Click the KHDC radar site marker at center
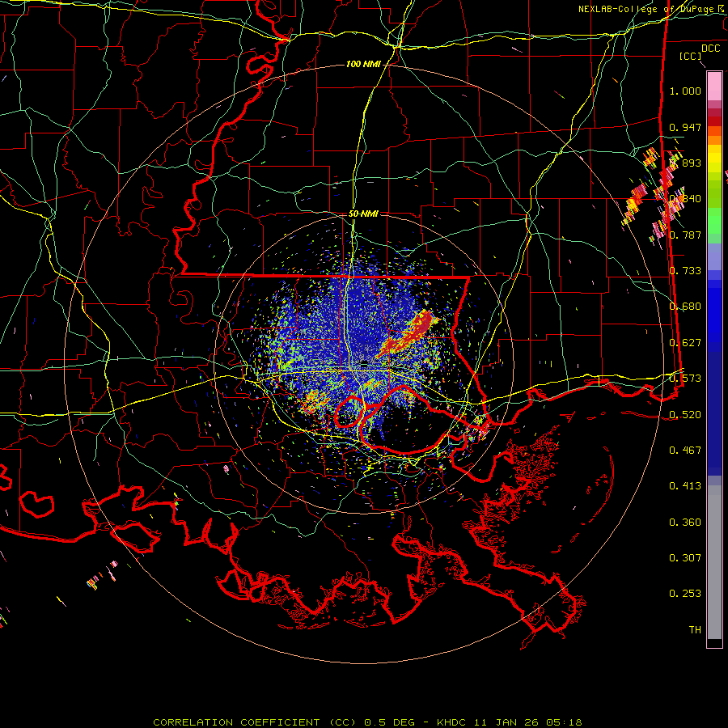Screen dimensions: 728x728 coord(364,363)
